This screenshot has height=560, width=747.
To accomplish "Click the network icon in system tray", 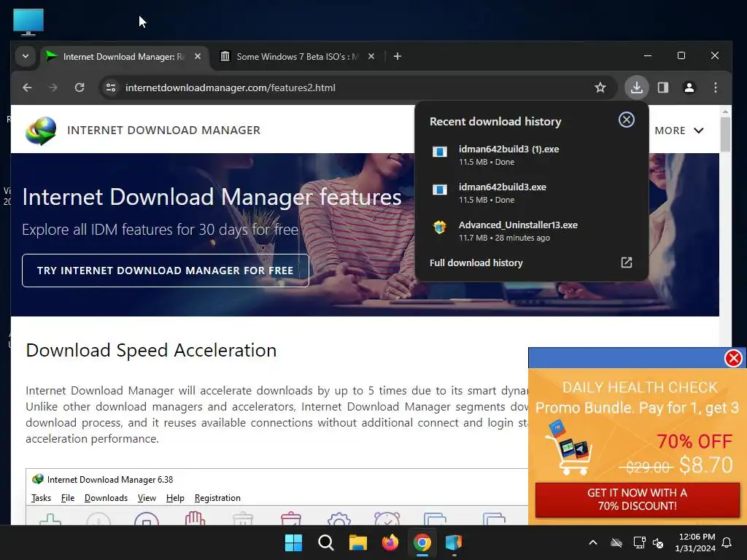I will tap(639, 542).
